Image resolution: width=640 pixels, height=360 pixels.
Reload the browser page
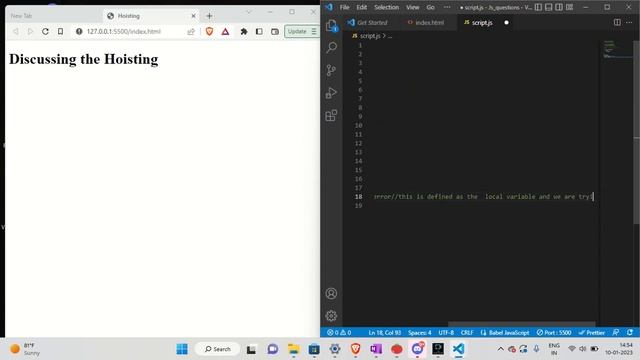pyautogui.click(x=45, y=31)
